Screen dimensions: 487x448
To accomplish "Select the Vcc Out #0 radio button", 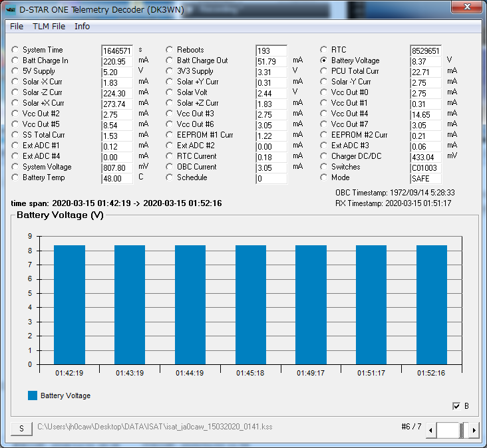I will tap(323, 92).
